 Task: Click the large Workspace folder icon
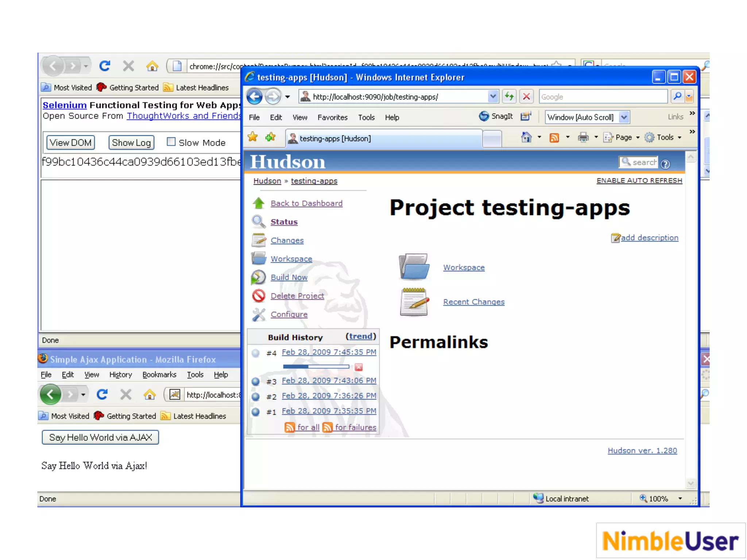click(414, 267)
